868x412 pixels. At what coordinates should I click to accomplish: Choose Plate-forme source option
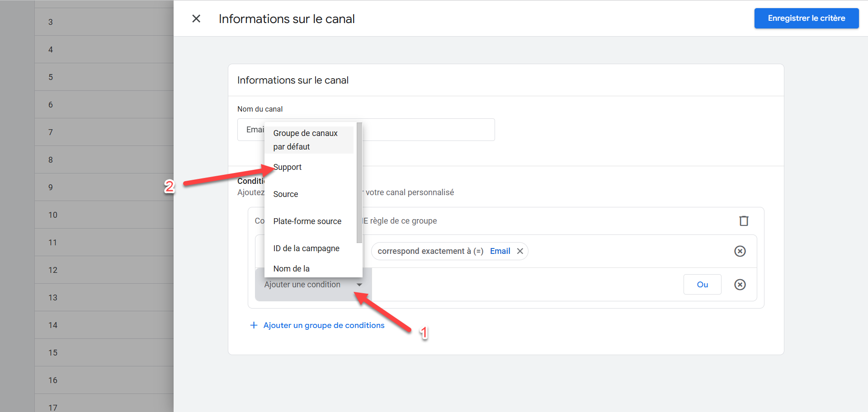point(307,221)
